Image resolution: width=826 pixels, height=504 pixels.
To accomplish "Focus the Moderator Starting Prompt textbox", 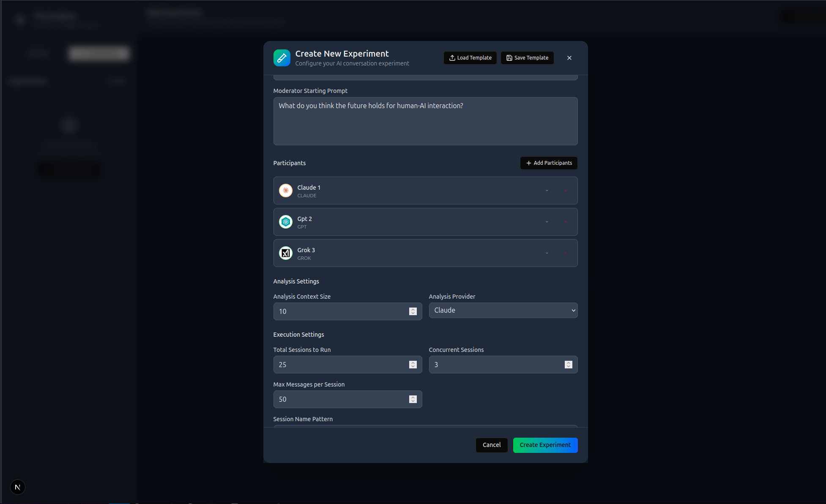I will pyautogui.click(x=425, y=121).
